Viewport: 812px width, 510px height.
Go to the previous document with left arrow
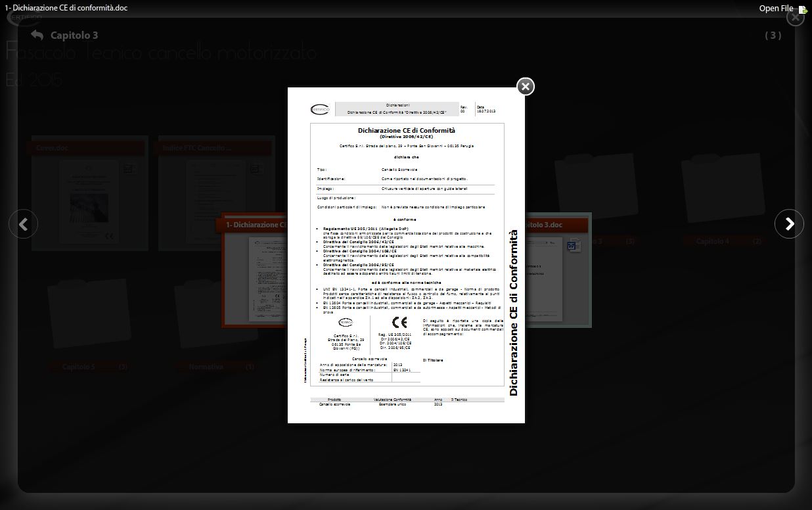[23, 224]
